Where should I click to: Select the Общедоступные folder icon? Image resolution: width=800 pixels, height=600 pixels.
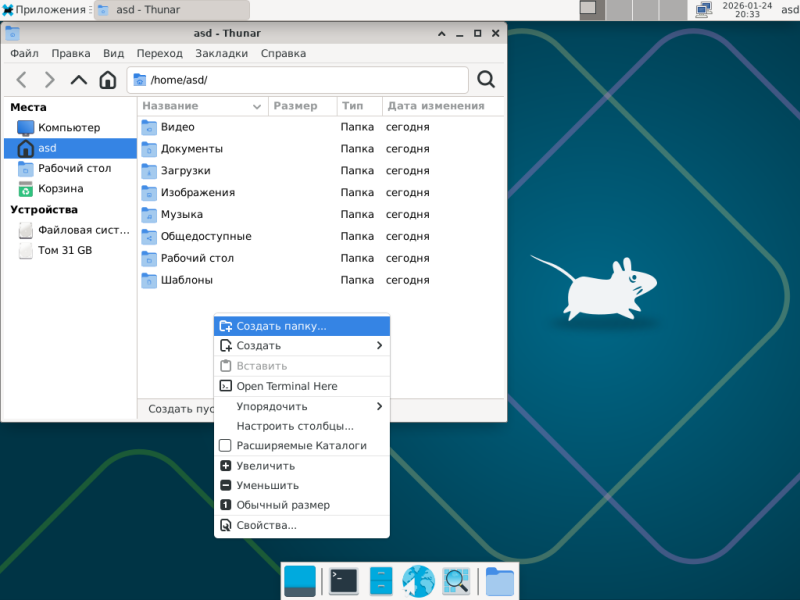(x=149, y=237)
